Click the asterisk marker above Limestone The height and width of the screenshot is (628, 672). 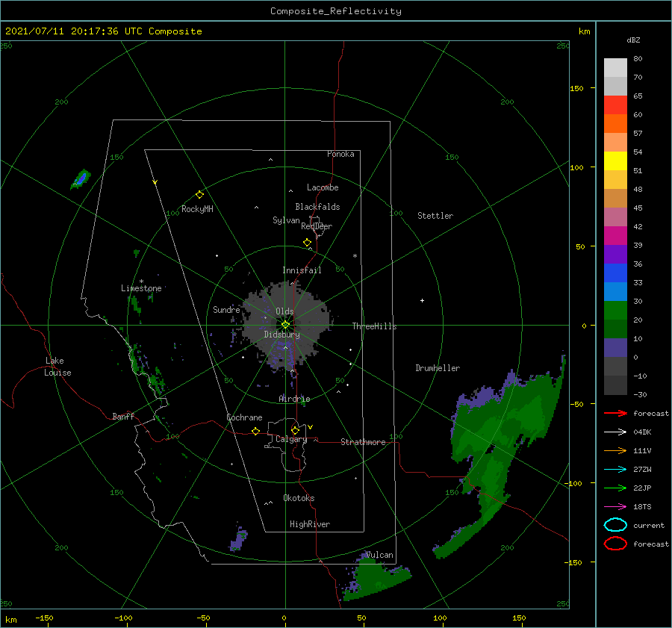[141, 282]
